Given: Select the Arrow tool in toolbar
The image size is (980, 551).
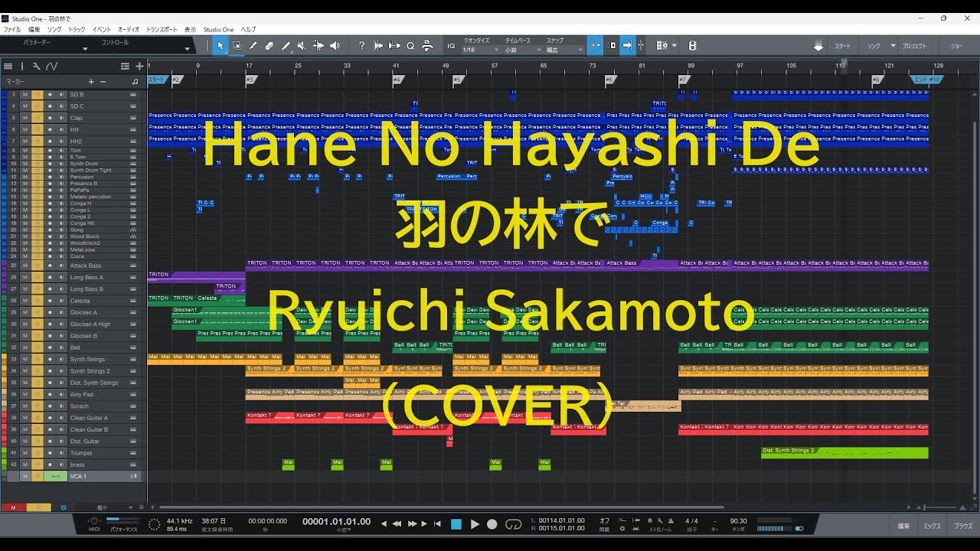Looking at the screenshot, I should (x=220, y=46).
